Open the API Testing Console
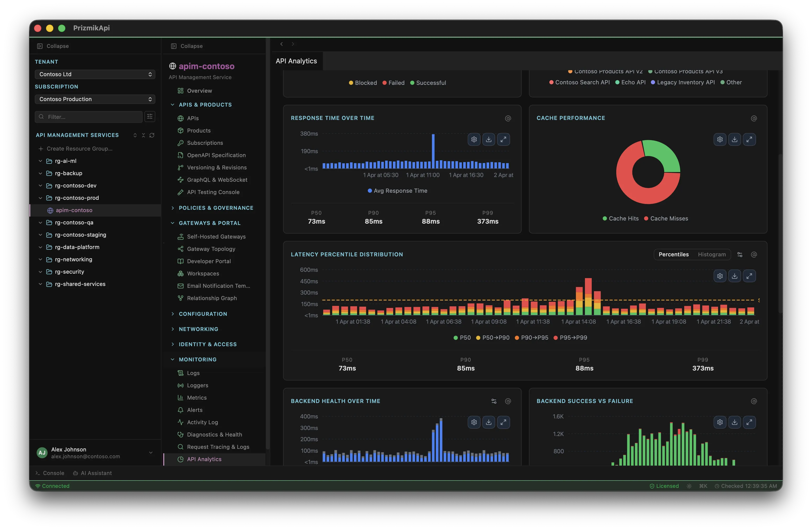The height and width of the screenshot is (530, 812). [213, 192]
